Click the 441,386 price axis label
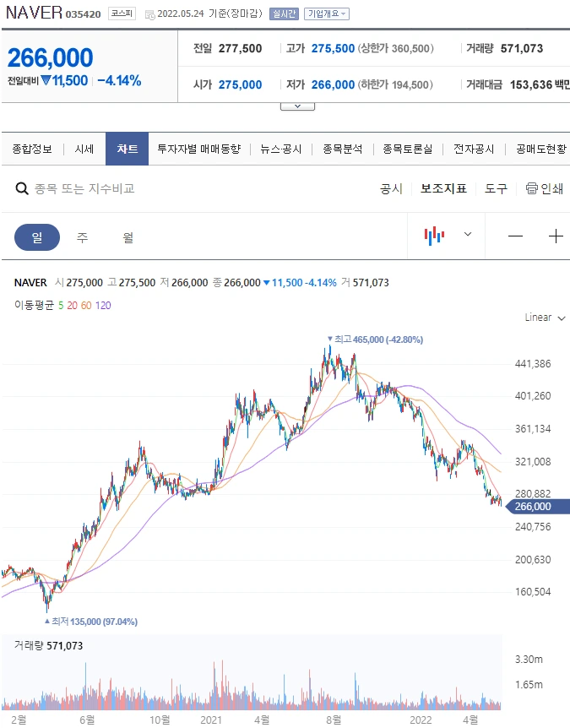570x728 pixels. point(533,363)
